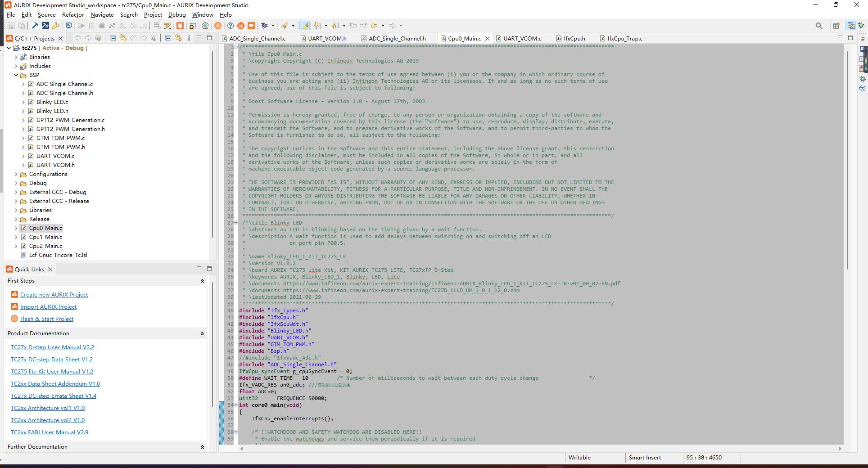Select Blinky_LED.c in project tree
This screenshot has height=468, width=868.
tap(52, 102)
